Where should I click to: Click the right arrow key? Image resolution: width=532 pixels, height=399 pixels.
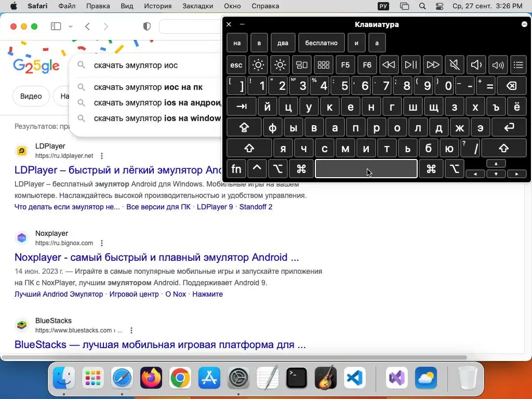(x=517, y=174)
